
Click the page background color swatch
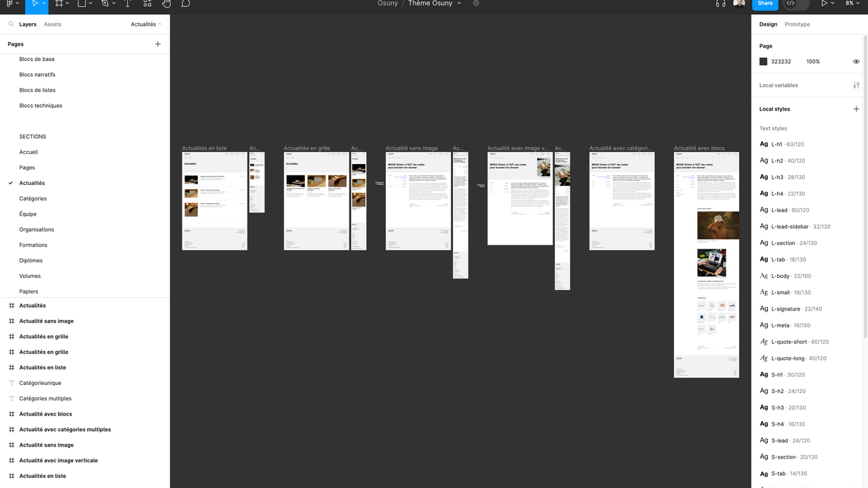point(763,62)
